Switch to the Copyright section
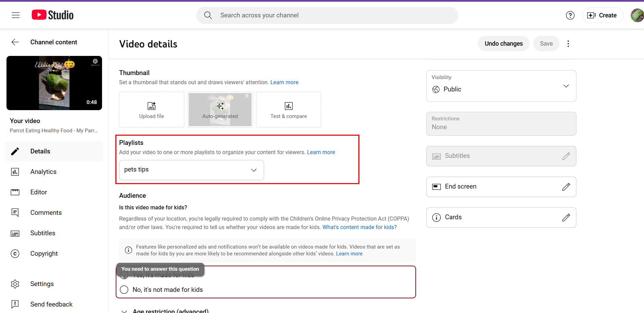This screenshot has width=644, height=313. pyautogui.click(x=44, y=253)
